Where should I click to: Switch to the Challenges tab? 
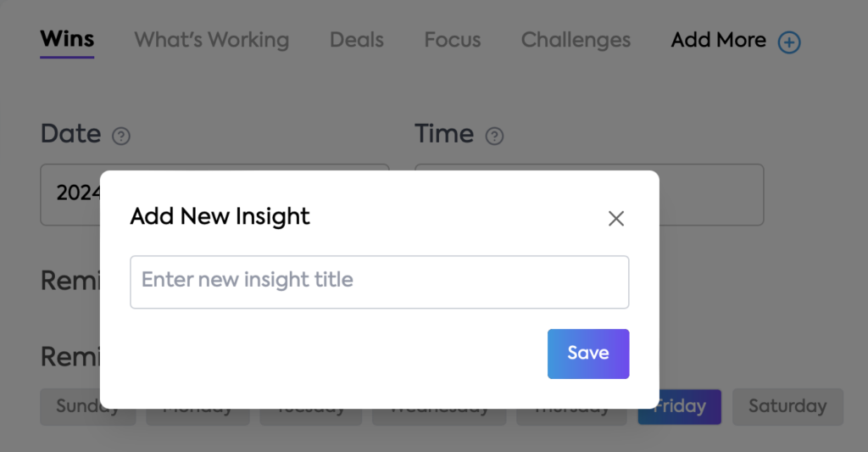click(x=576, y=40)
